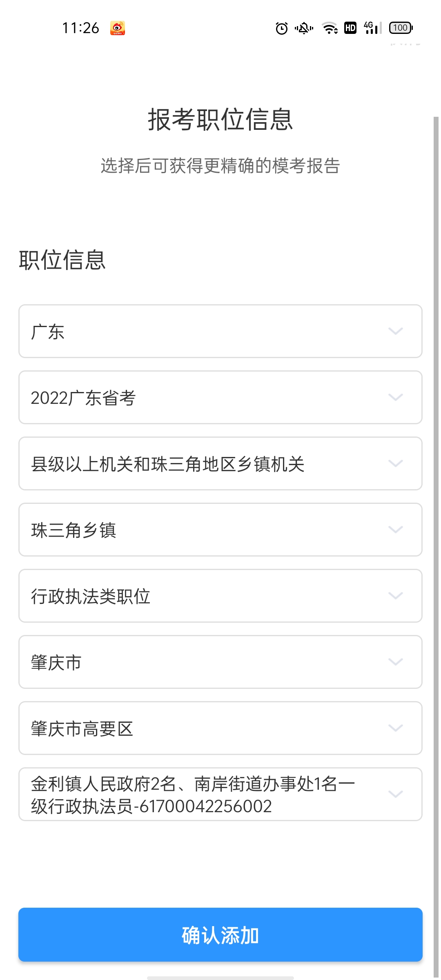Open the 2022广东省考 exam dropdown
Viewport: 441px width, 980px height.
pos(220,397)
